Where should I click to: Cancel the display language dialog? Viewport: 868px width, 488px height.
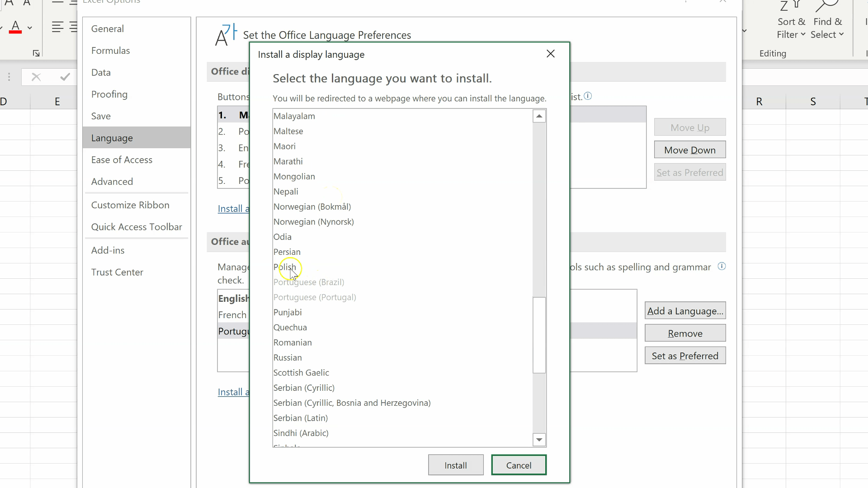coord(519,465)
